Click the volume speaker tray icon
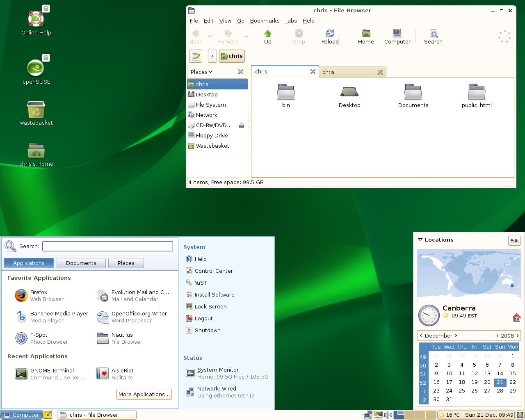This screenshot has height=420, width=525. click(x=388, y=415)
